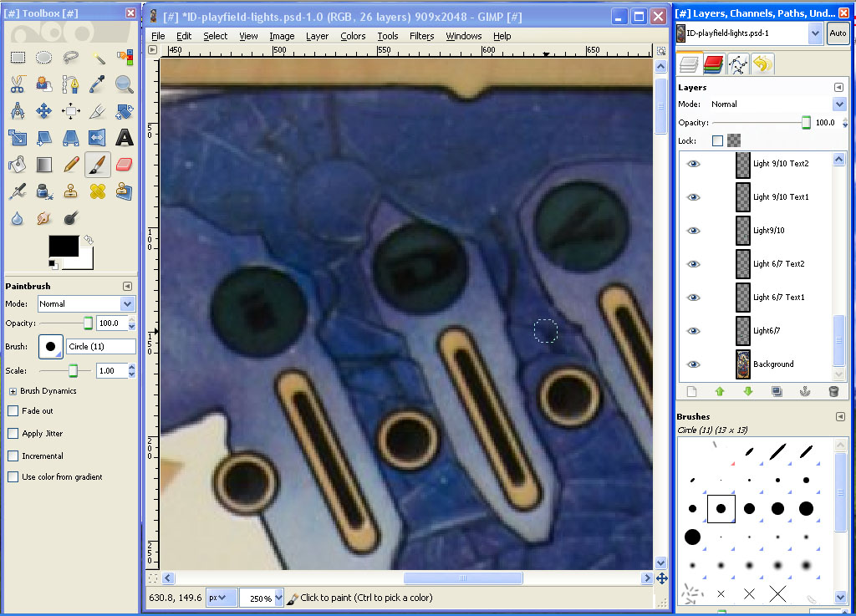Activate the Heal tool bandage icon
Viewport: 856px width, 616px height.
98,191
